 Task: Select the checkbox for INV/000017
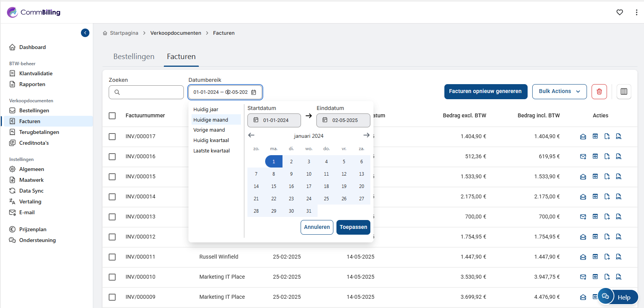[x=112, y=137]
